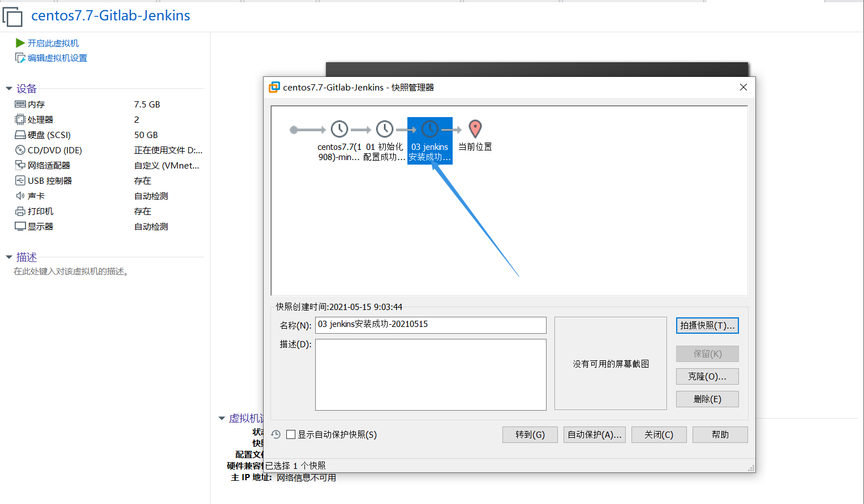The height and width of the screenshot is (504, 864).
Task: Click the 已选择 1 个快照 status text
Action: click(295, 466)
